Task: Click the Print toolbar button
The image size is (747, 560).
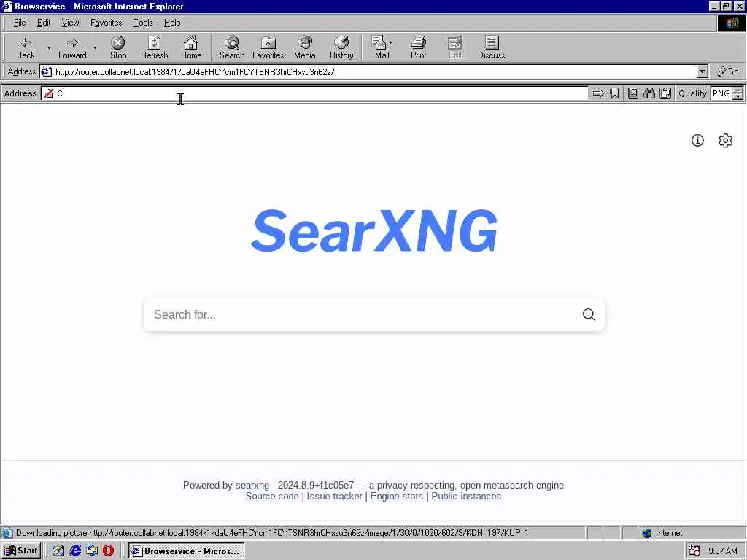Action: click(x=418, y=47)
